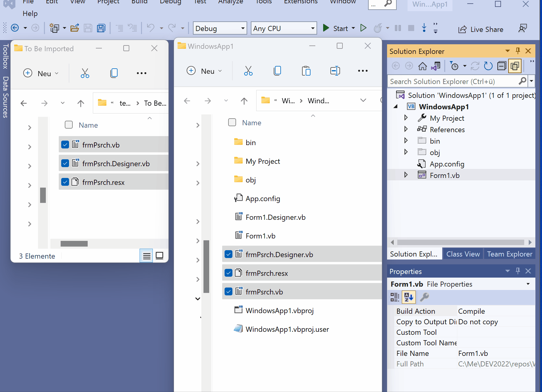This screenshot has height=392, width=542.
Task: Expand the Form1.vb node
Action: tap(406, 175)
